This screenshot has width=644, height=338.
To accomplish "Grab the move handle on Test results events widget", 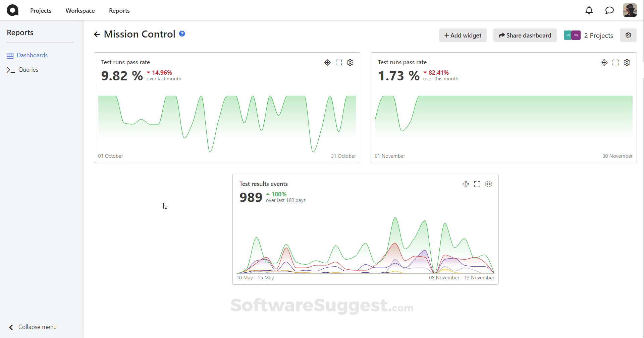I will [x=466, y=184].
